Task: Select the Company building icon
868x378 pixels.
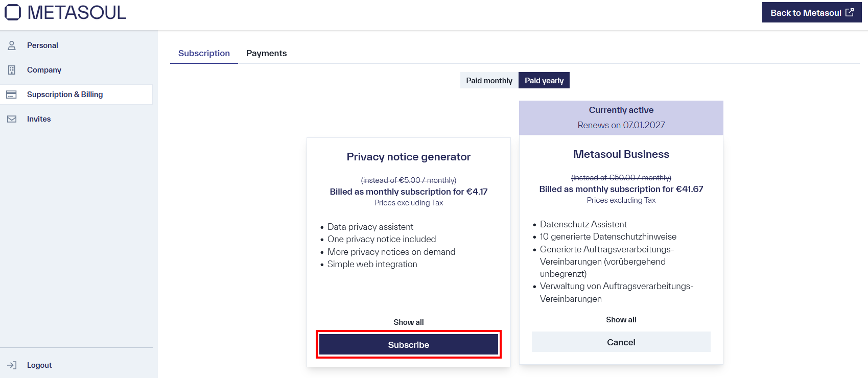Action: 11,69
